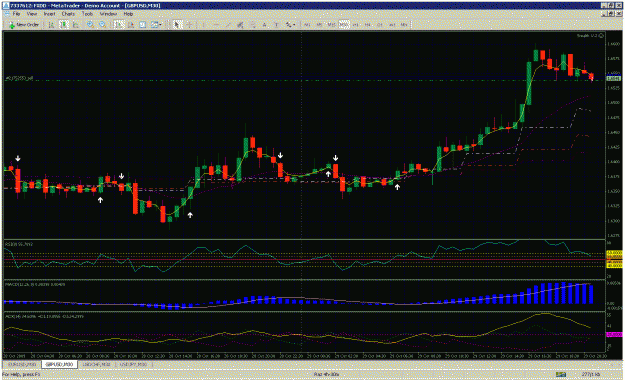Select the text label T tool
The width and height of the screenshot is (625, 380).
point(276,25)
